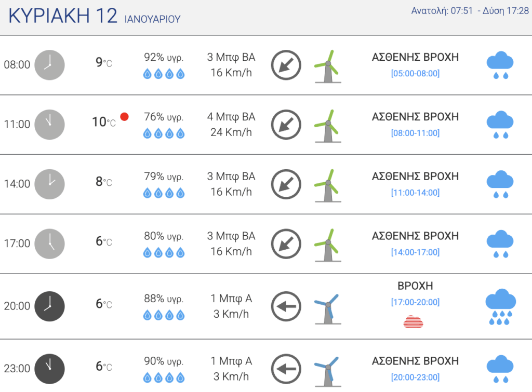532x392 pixels.
Task: Open the [17:00-20:00] time range link
Action: pyautogui.click(x=415, y=302)
